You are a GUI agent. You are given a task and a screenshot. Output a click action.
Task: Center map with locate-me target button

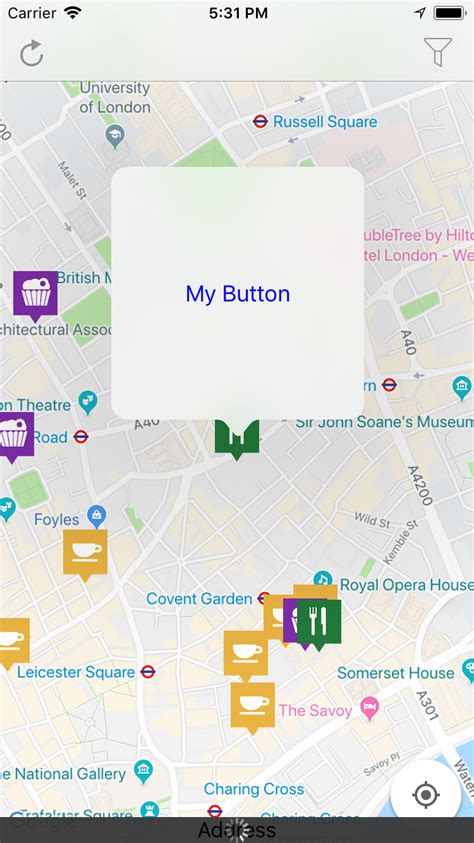tap(426, 795)
